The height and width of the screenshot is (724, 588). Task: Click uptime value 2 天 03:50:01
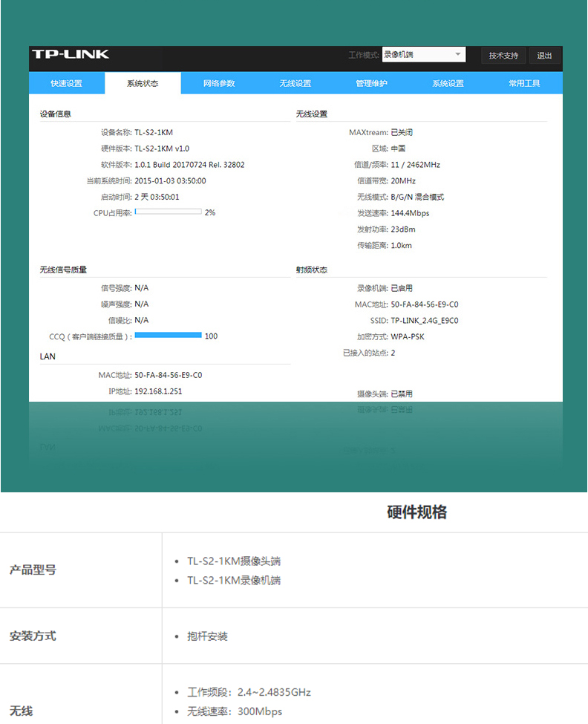(157, 198)
